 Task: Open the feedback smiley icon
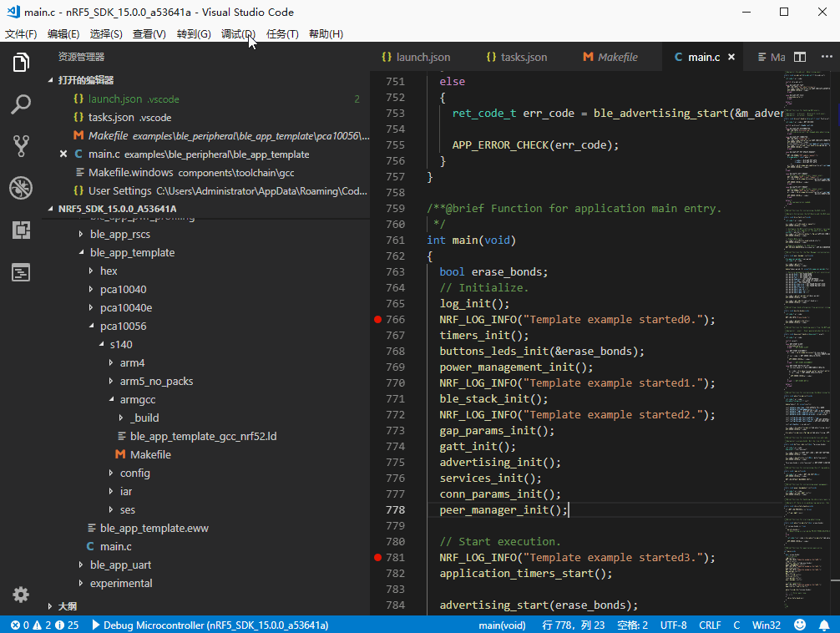pyautogui.click(x=800, y=625)
